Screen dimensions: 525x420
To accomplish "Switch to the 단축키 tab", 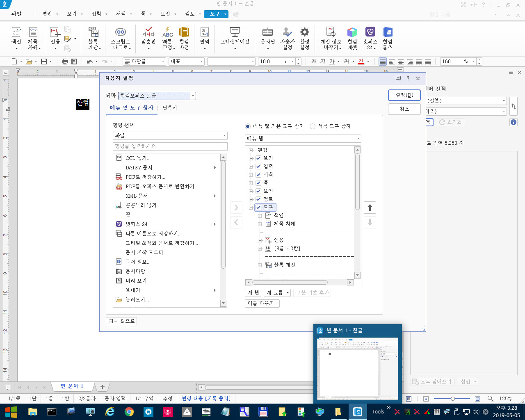I will [170, 108].
